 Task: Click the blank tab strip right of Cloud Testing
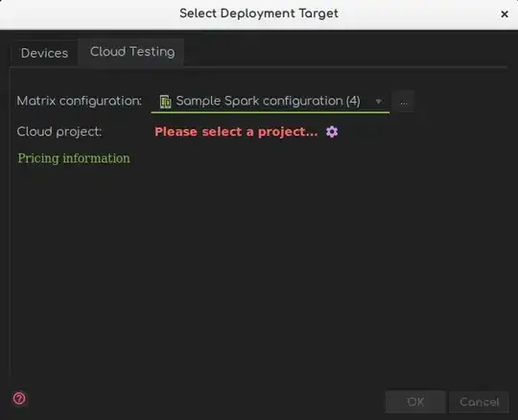click(345, 53)
